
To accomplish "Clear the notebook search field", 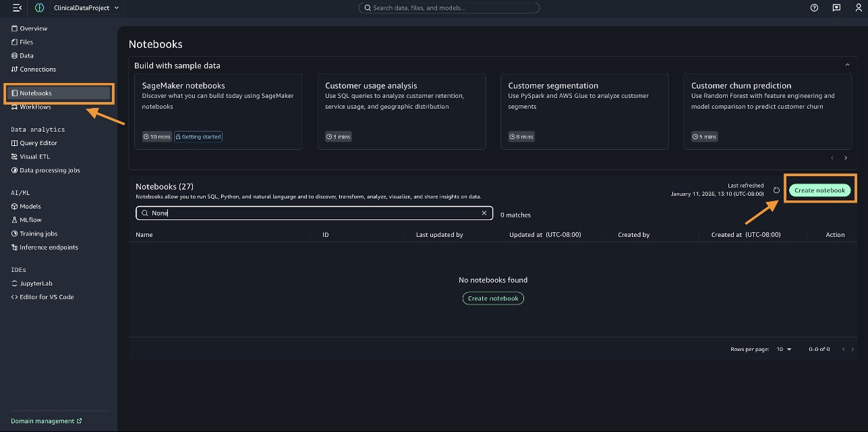I will coord(484,213).
